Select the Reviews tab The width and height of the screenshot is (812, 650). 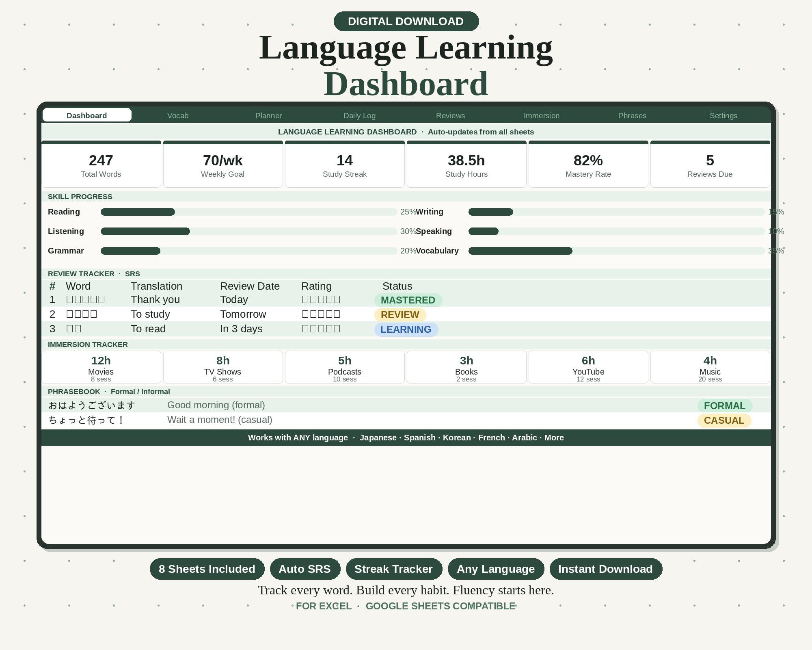click(450, 115)
